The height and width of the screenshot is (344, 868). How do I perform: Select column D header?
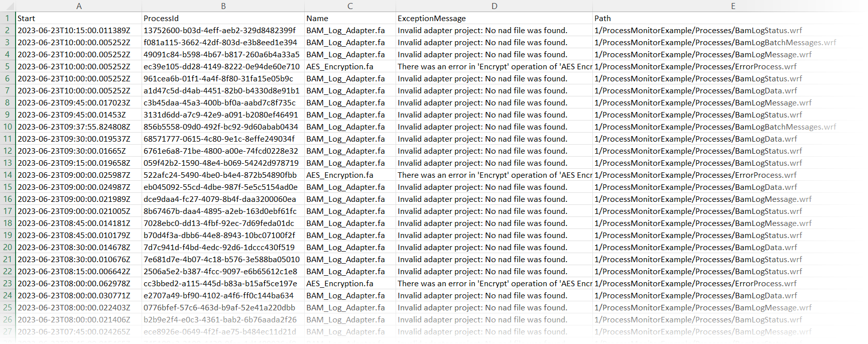[494, 6]
